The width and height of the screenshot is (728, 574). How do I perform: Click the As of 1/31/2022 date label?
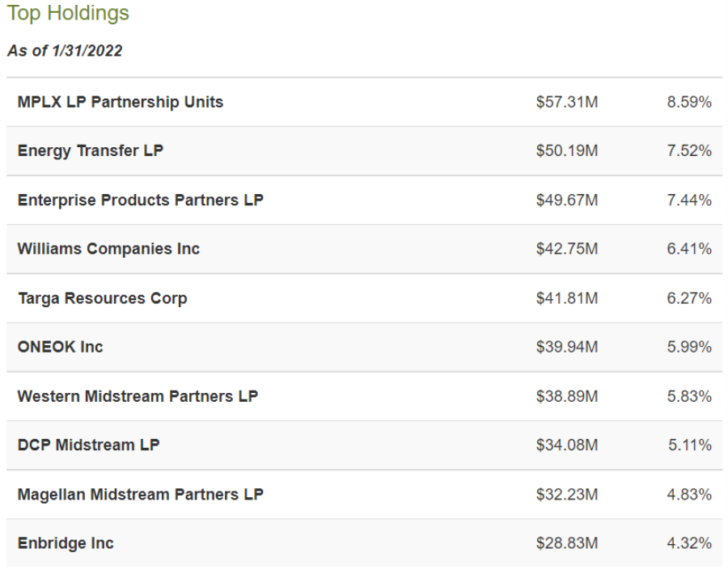(65, 51)
